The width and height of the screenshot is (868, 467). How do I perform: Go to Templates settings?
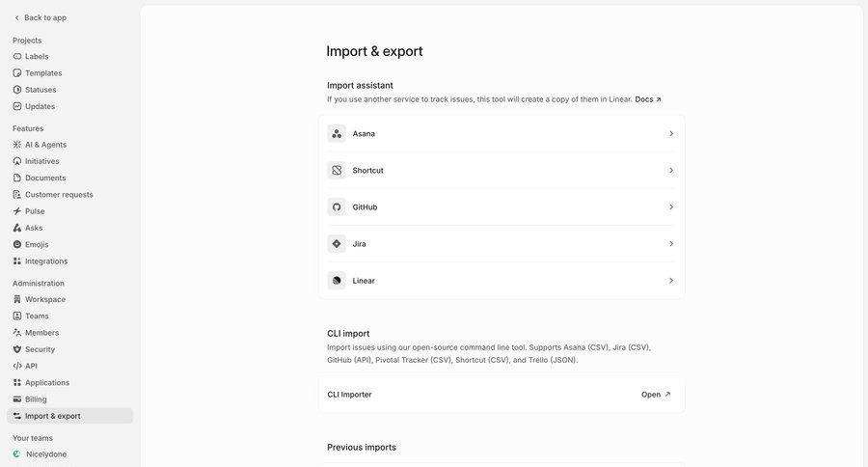69,73
